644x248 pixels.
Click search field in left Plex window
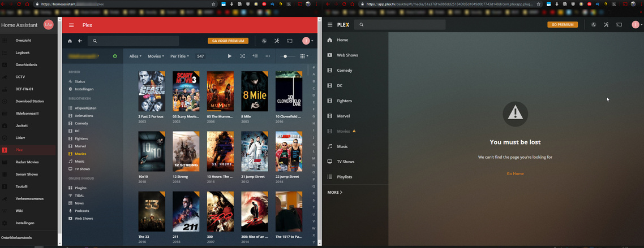coord(134,41)
